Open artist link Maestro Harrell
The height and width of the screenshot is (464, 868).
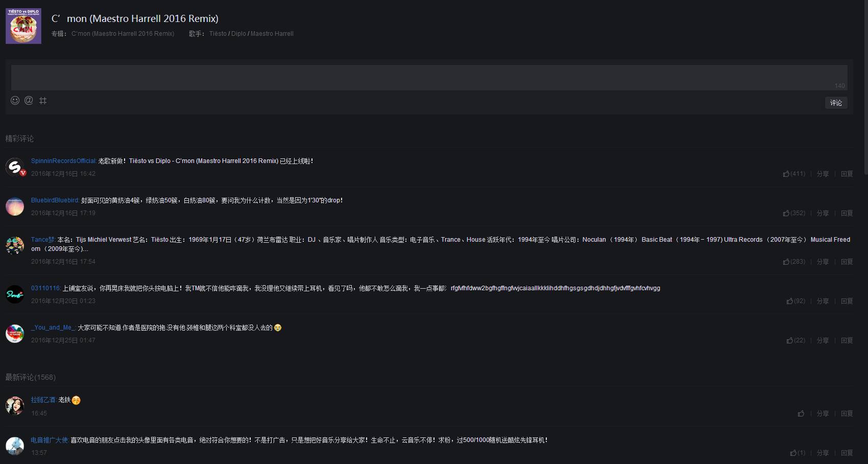pos(272,34)
